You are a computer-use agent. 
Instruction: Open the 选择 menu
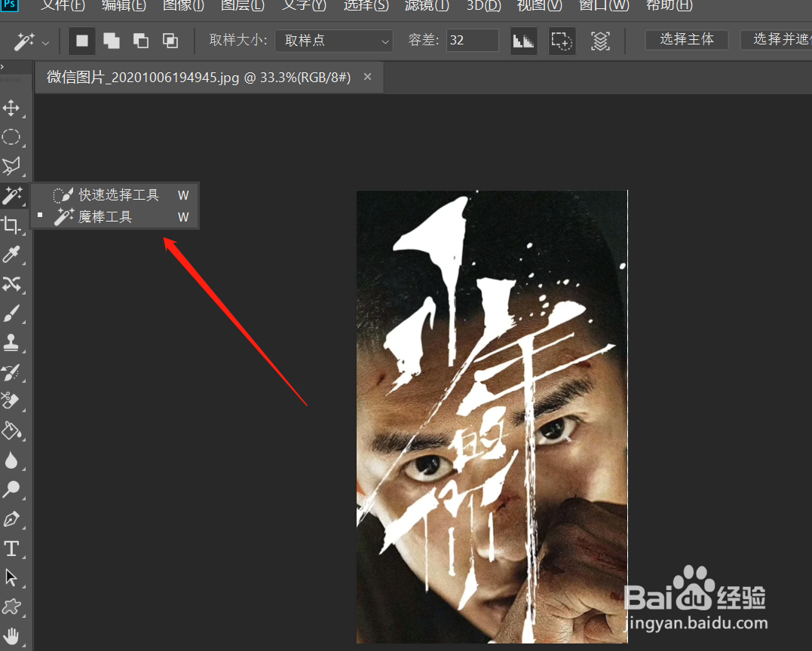(366, 6)
